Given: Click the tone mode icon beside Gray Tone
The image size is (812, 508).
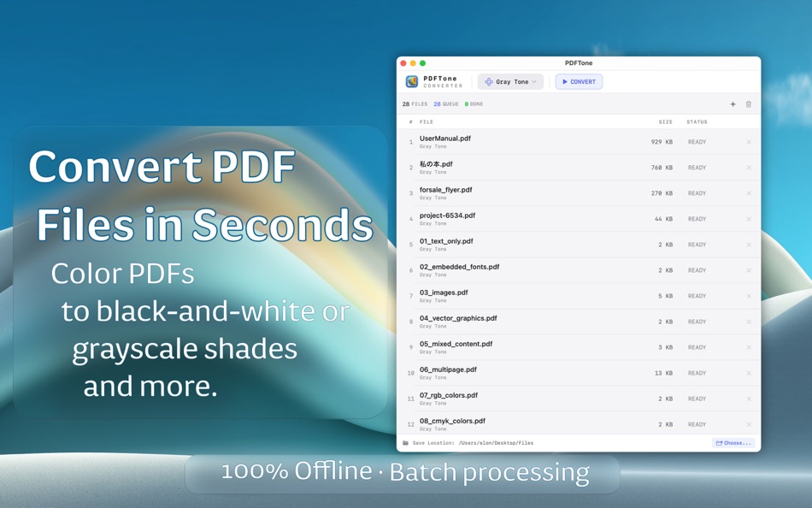Looking at the screenshot, I should 489,81.
